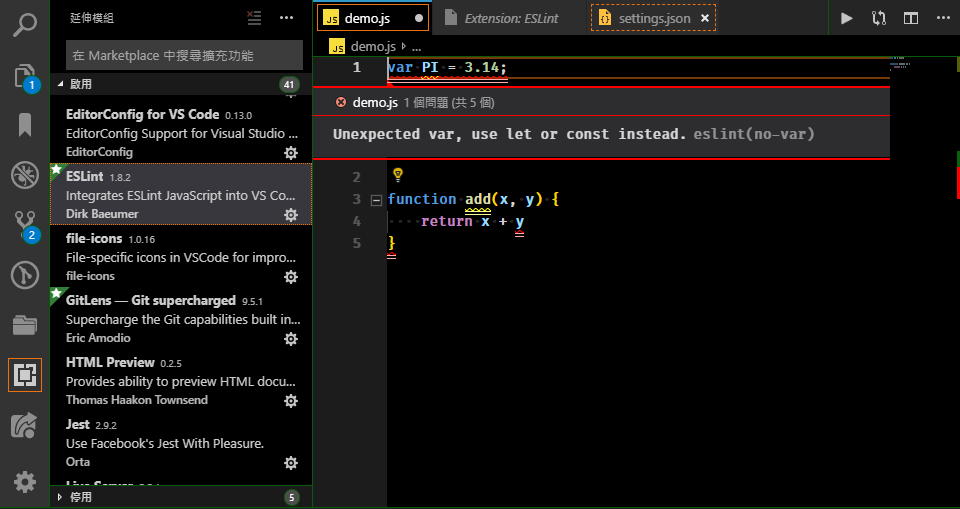Click the 'return' keyword on line 4
The image size is (960, 509).
[x=446, y=221]
